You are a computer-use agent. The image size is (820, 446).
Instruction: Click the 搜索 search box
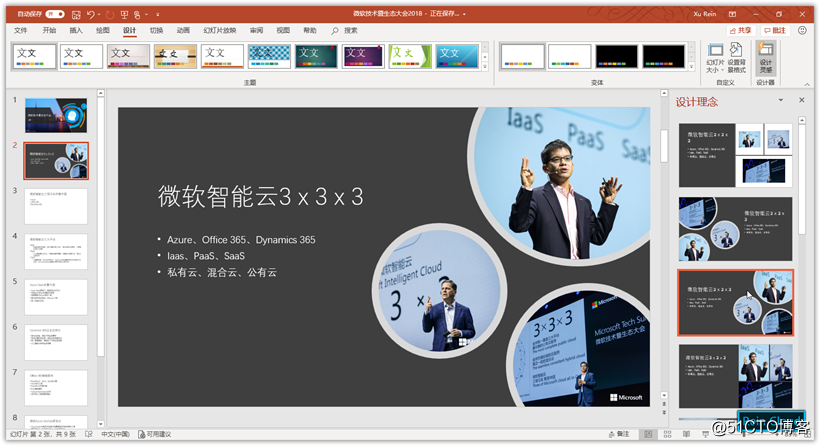coord(345,30)
